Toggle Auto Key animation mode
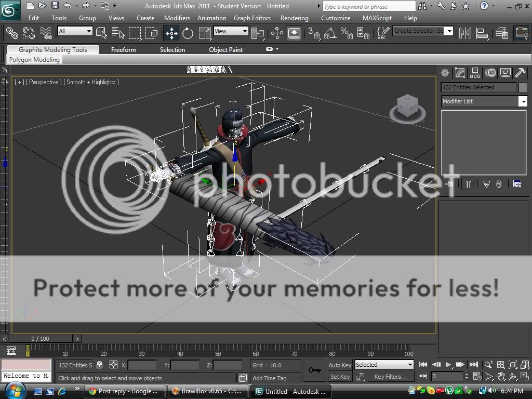This screenshot has height=399, width=532. tap(340, 365)
